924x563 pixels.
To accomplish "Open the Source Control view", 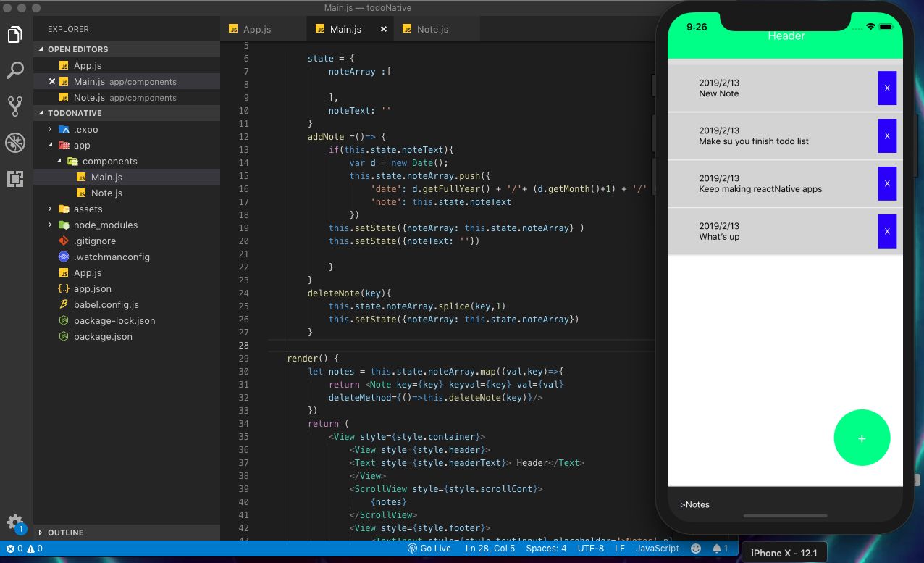I will [x=15, y=107].
